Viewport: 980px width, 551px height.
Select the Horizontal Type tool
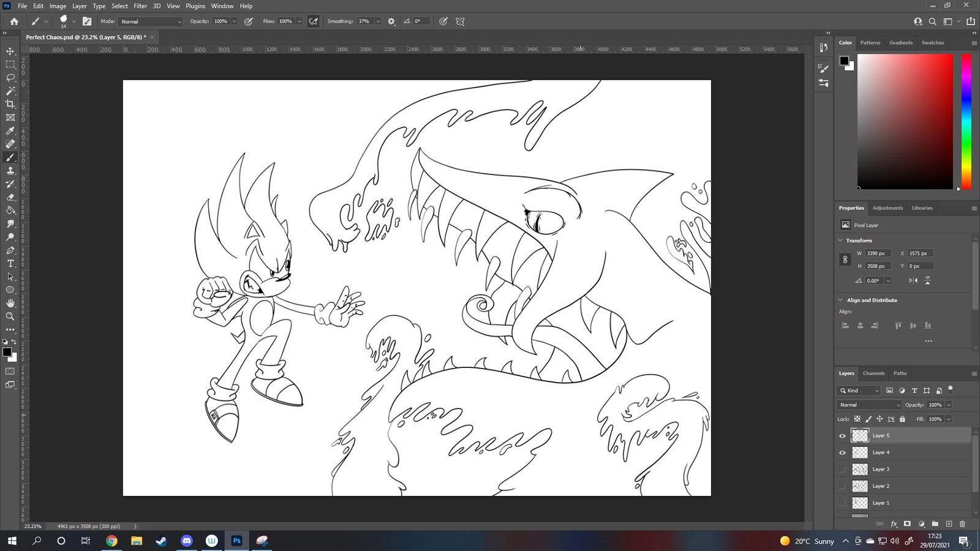pyautogui.click(x=10, y=263)
